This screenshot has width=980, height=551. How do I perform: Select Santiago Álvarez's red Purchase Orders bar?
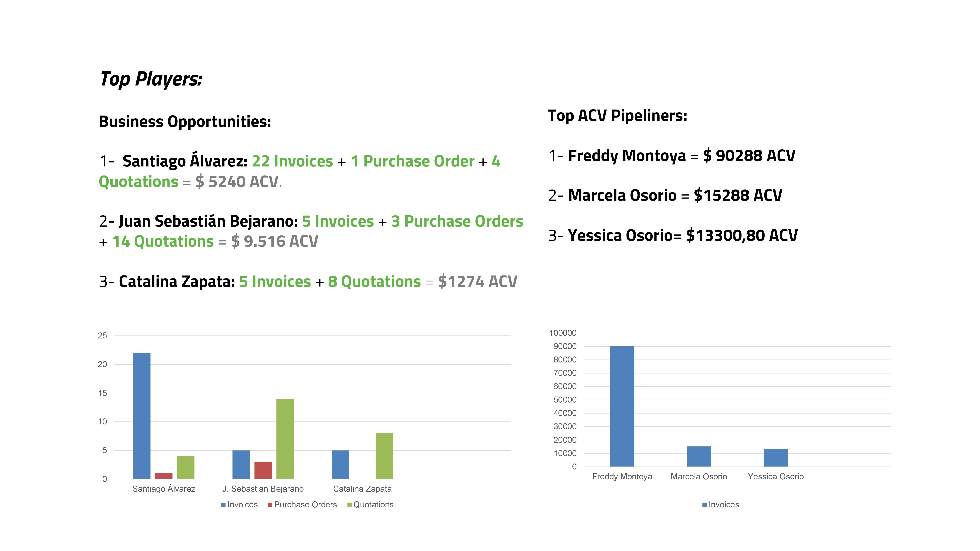coord(164,476)
